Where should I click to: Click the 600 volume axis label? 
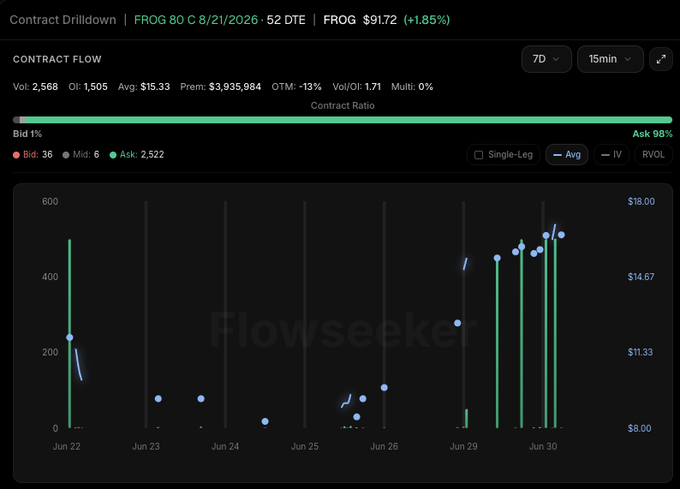(x=50, y=201)
